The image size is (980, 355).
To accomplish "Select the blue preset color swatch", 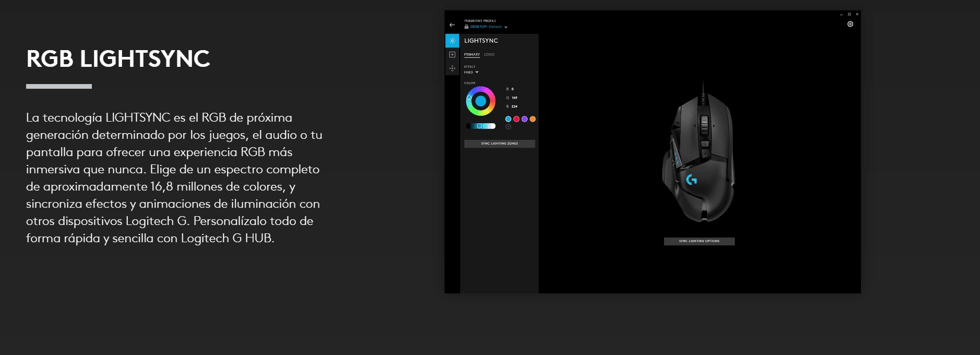I will click(x=508, y=119).
